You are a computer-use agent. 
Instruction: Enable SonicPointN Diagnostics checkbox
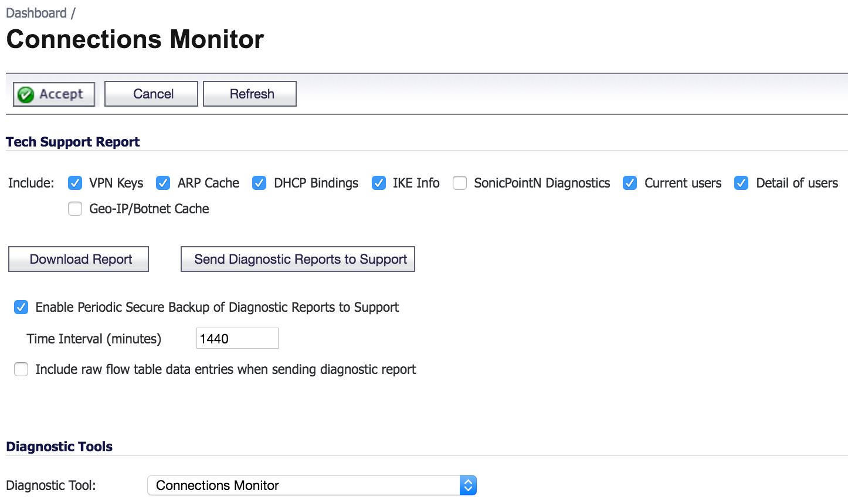(460, 183)
